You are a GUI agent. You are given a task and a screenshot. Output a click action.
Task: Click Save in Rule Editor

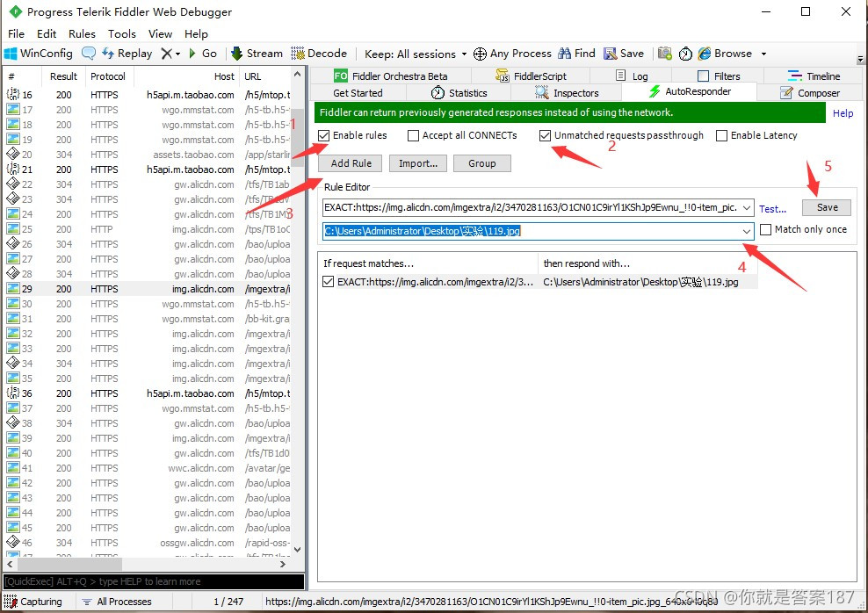[x=827, y=207]
